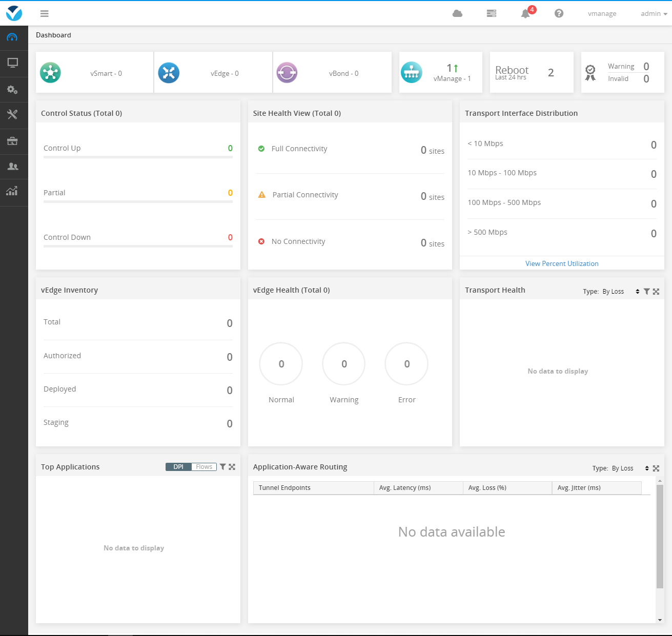Click the Authorized inventory row

(x=138, y=357)
